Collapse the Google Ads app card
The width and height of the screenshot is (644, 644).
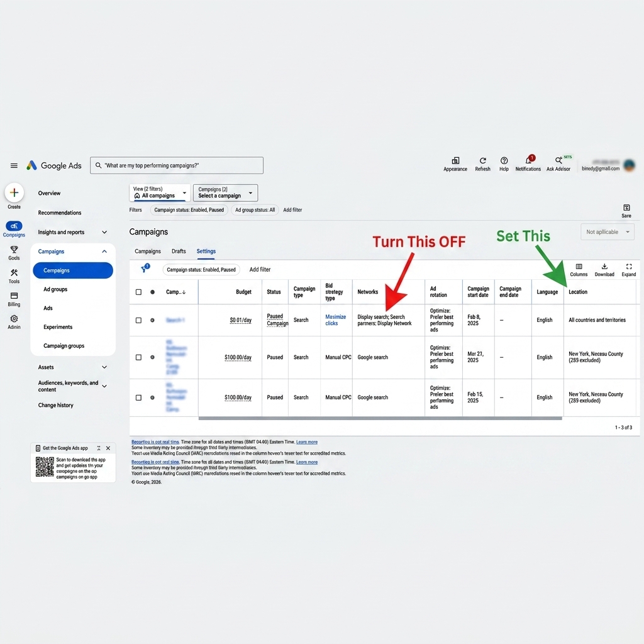(x=99, y=448)
